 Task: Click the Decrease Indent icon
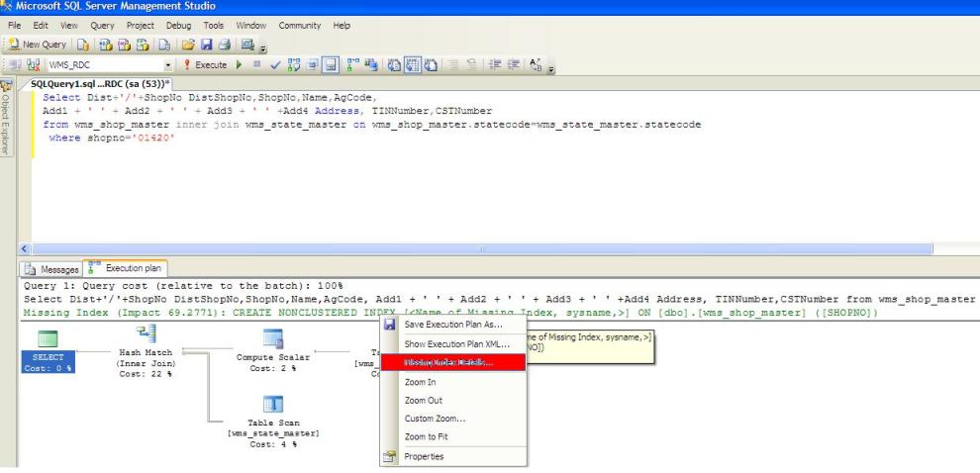(495, 65)
